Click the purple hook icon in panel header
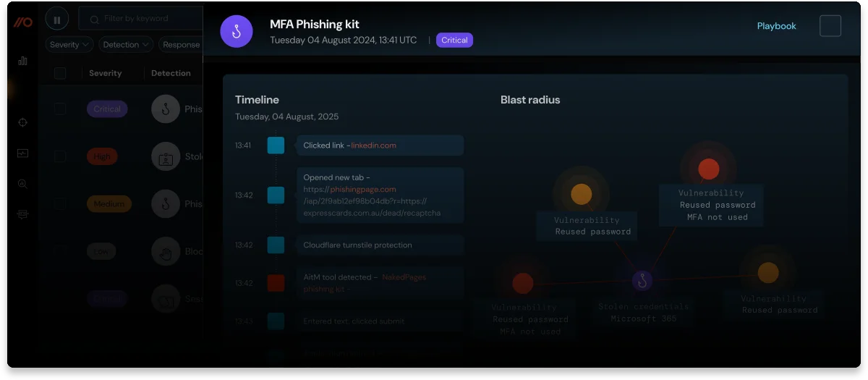 [x=236, y=33]
